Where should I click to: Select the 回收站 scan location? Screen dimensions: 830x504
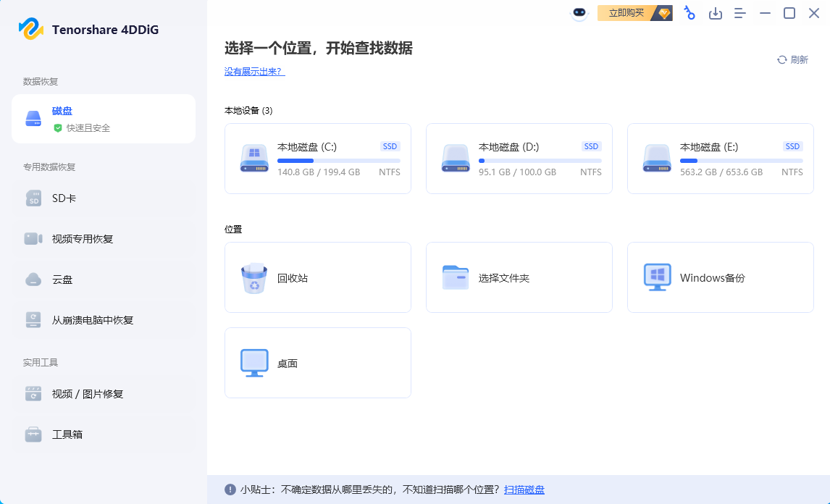pyautogui.click(x=317, y=277)
